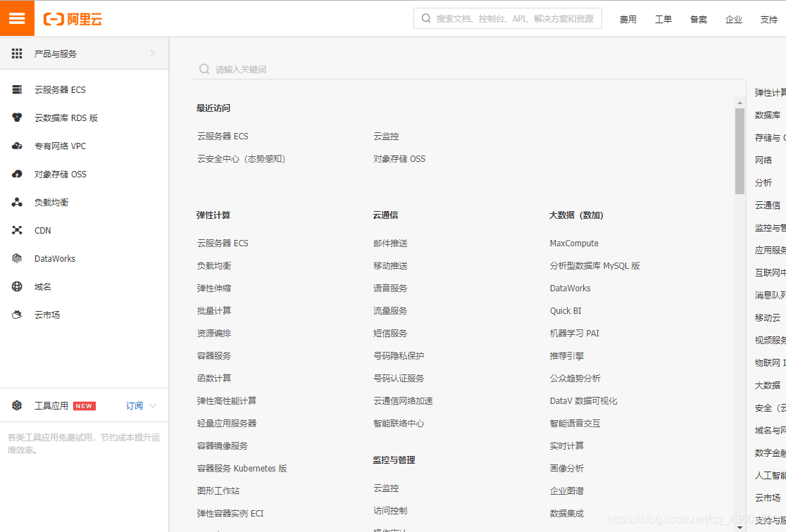Open 邮件推送 under 云通信
The height and width of the screenshot is (532, 786).
tap(390, 243)
